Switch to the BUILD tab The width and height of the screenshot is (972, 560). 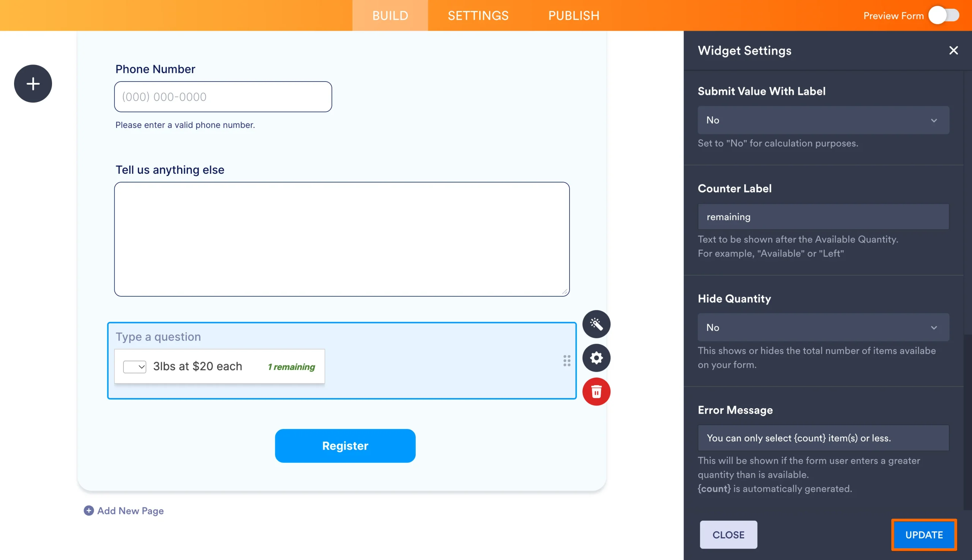(390, 16)
